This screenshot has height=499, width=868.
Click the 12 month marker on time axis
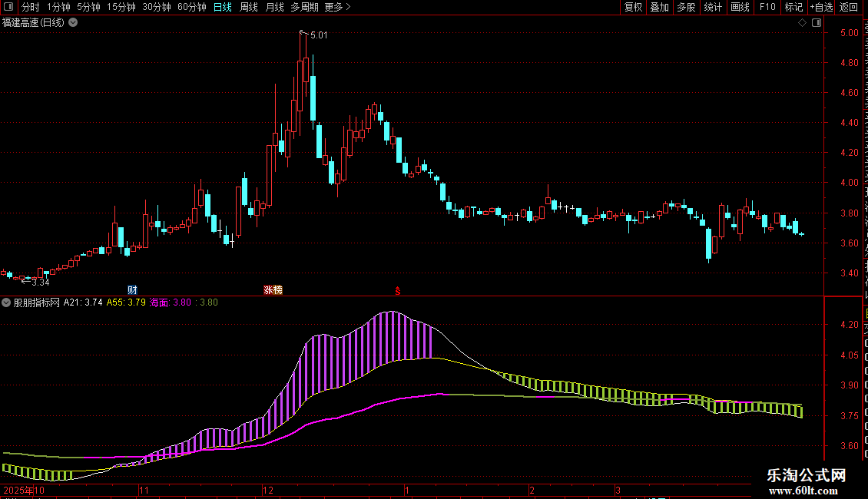(268, 490)
